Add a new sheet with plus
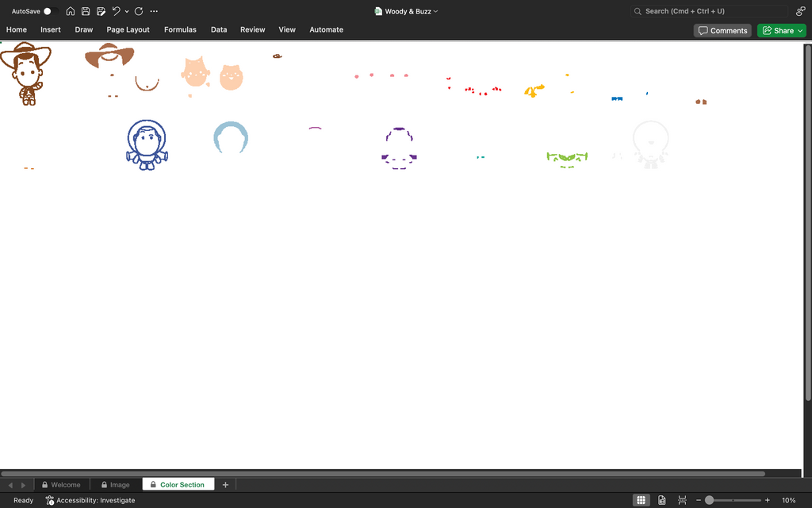The image size is (812, 508). point(225,485)
